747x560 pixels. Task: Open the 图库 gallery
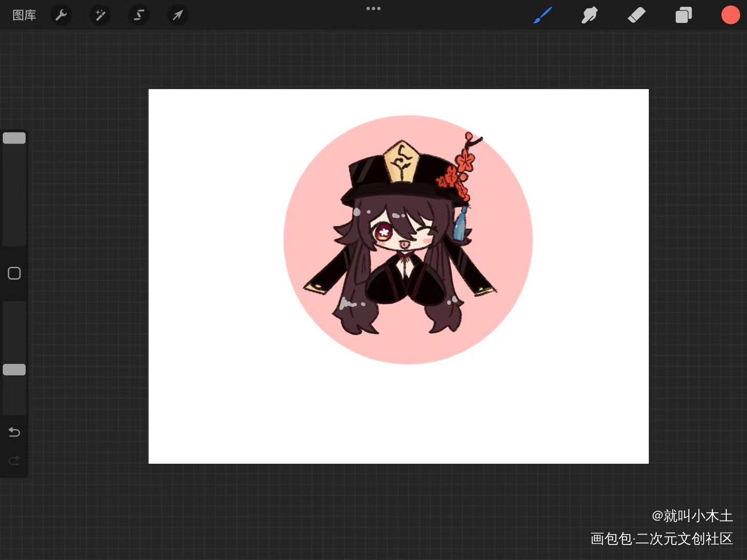(24, 15)
